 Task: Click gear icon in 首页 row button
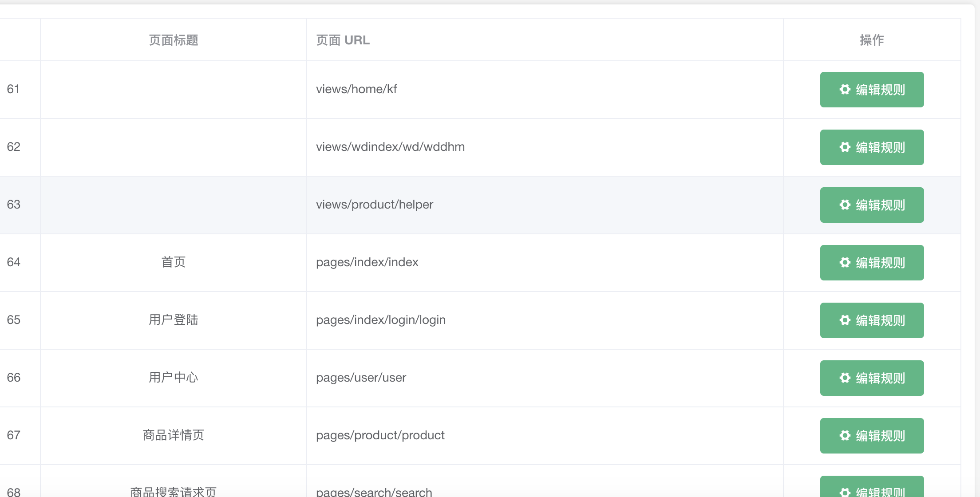point(845,263)
